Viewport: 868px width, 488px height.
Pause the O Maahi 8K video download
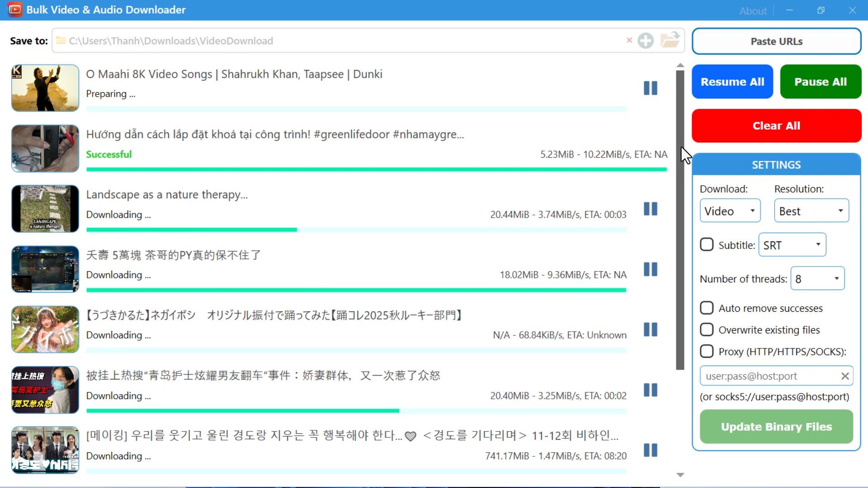(x=650, y=88)
